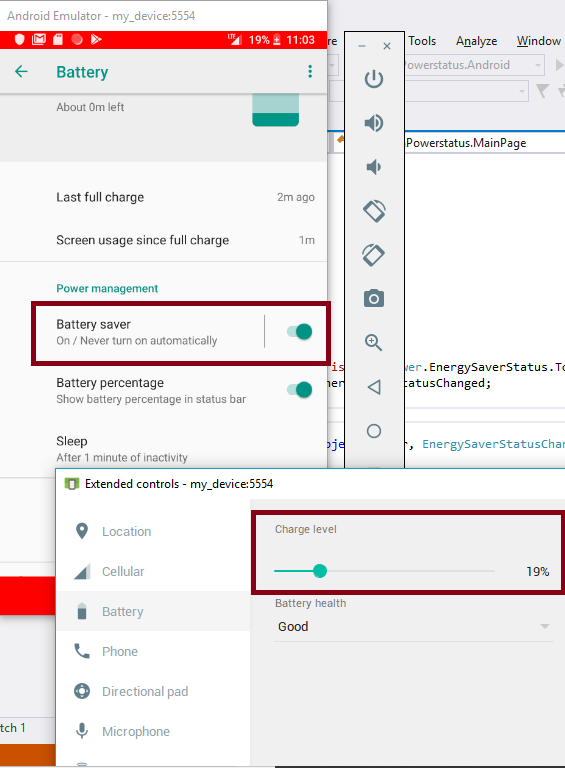
Task: Minimize the emulator toolbar panel
Action: [362, 46]
